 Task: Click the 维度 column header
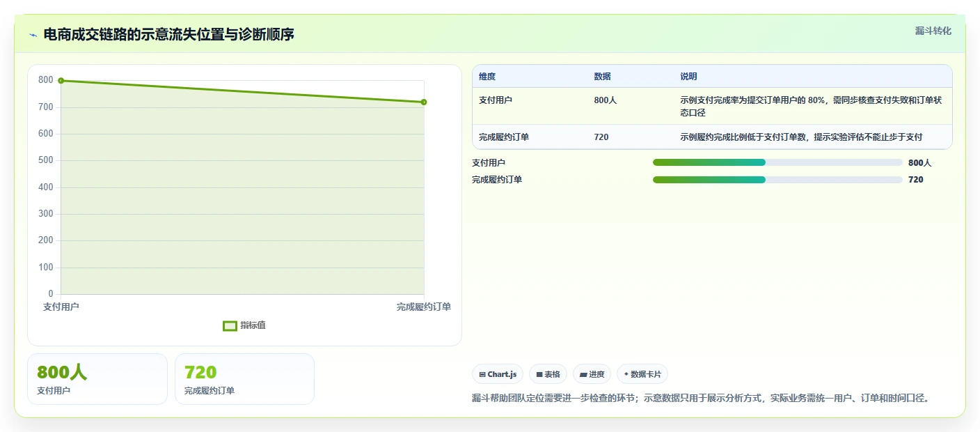[x=487, y=76]
